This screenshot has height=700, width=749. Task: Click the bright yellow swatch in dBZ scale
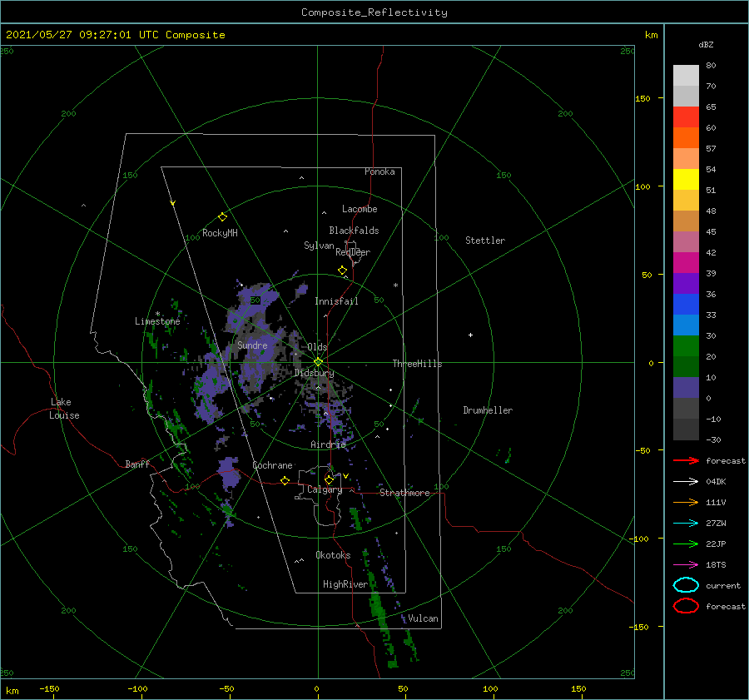(686, 180)
